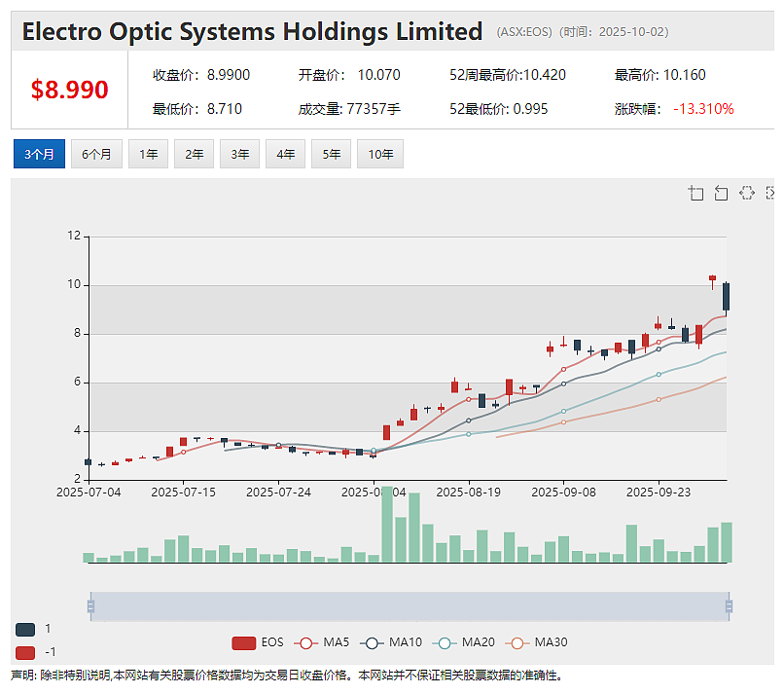Toggle the red '-1' visual map piece
784x694 pixels.
pos(35,652)
